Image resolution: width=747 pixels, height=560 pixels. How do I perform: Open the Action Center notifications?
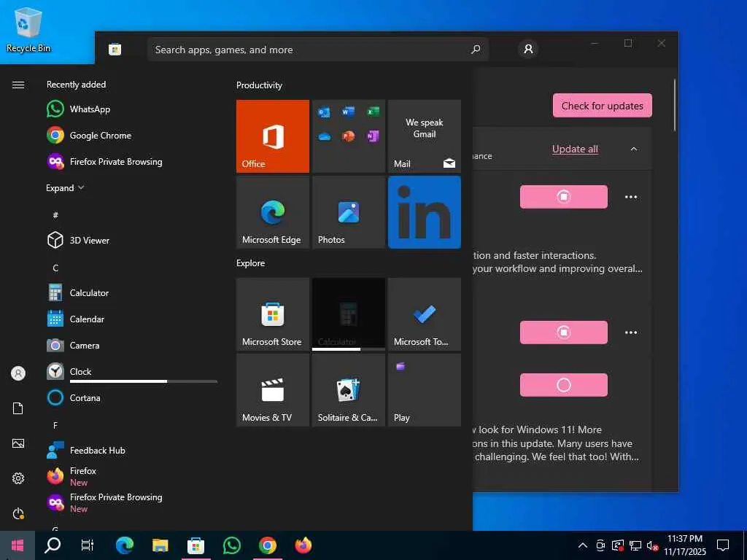pyautogui.click(x=723, y=545)
